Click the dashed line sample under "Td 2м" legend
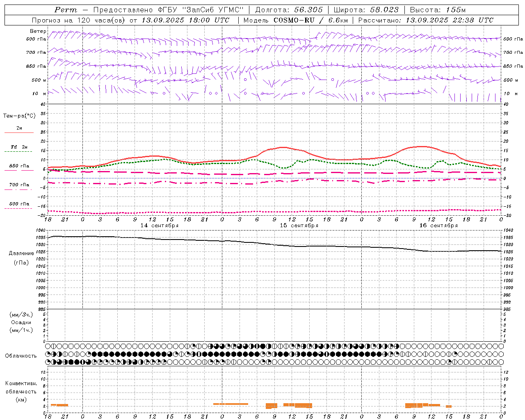Screen dimensions: 525x420 coord(19,152)
